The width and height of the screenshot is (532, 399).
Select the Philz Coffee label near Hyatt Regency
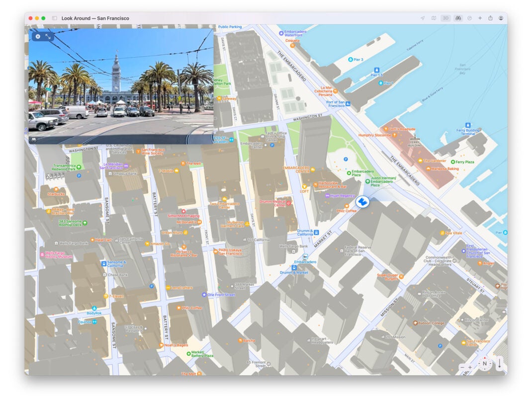coord(346,211)
